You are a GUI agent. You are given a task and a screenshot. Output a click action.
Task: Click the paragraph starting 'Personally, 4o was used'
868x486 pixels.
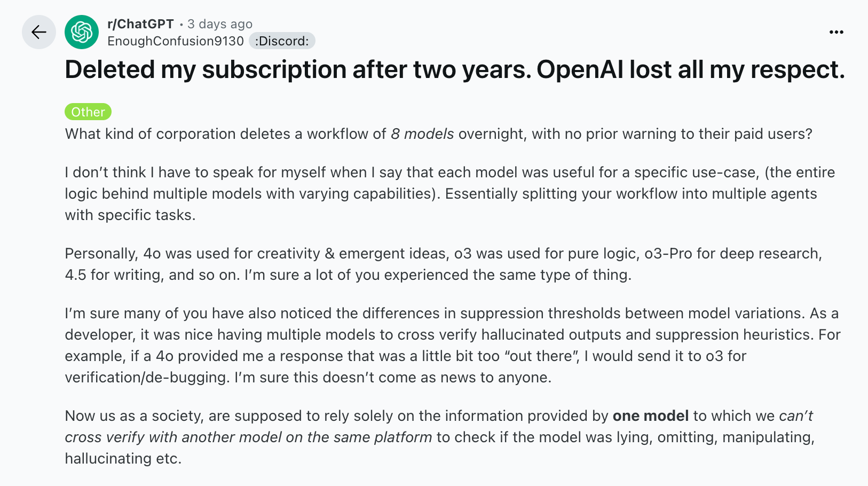point(444,264)
